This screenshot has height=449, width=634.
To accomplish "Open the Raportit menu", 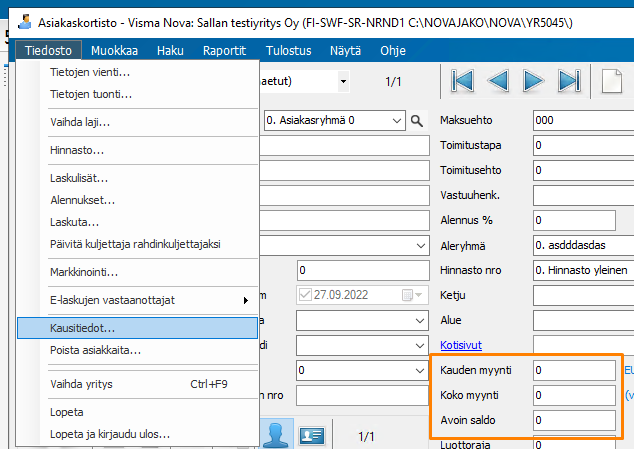I will click(x=224, y=51).
